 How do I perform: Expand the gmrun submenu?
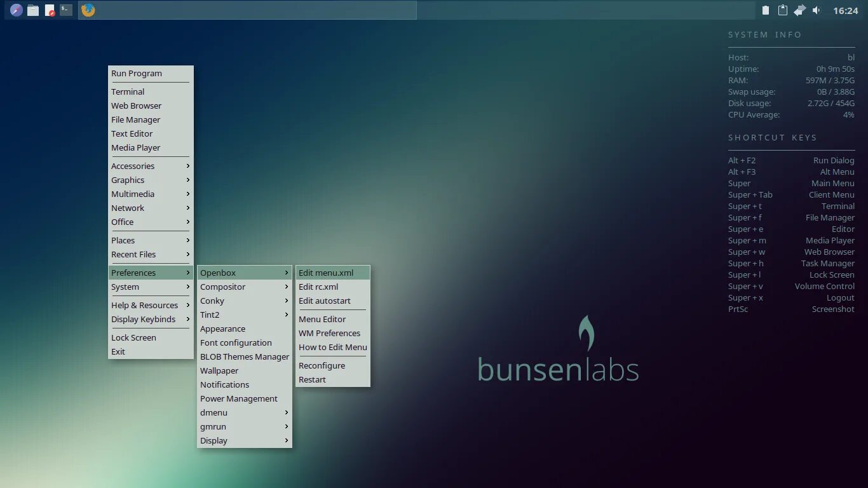(x=245, y=426)
